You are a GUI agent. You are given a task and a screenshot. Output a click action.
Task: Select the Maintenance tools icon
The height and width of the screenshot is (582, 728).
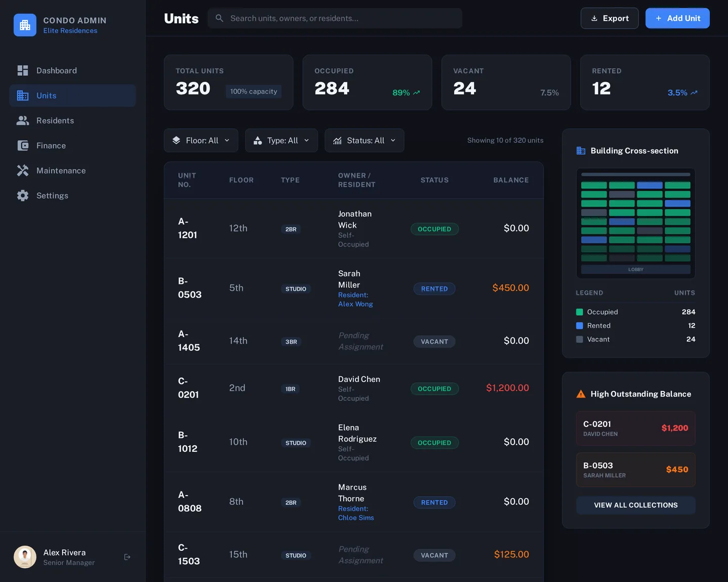(x=23, y=170)
